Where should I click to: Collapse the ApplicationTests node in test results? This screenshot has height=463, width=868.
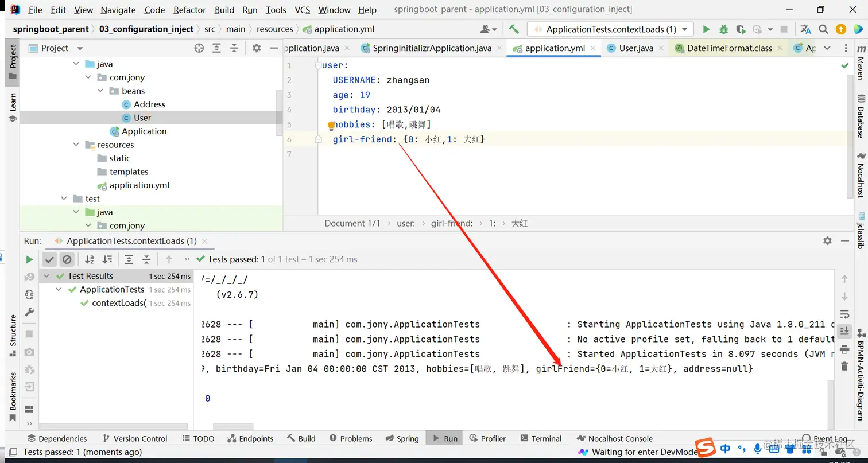(x=59, y=290)
